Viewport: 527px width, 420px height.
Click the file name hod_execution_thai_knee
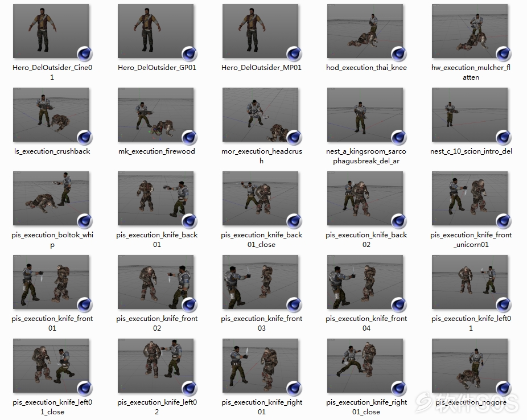367,68
